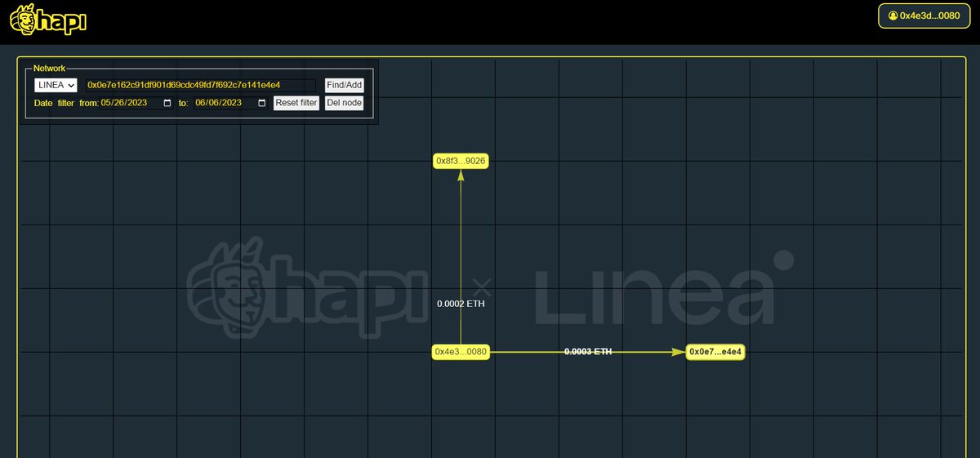980x458 pixels.
Task: Click the to date field 06/06/2023
Action: 231,103
